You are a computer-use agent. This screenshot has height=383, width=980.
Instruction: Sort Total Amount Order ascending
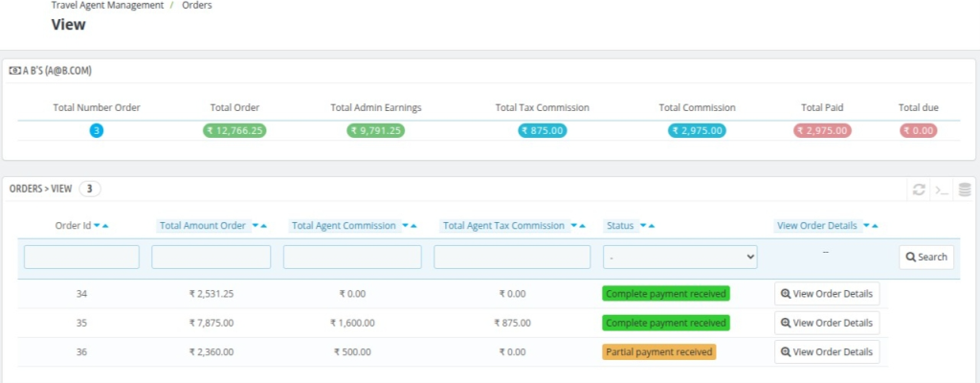(x=264, y=226)
